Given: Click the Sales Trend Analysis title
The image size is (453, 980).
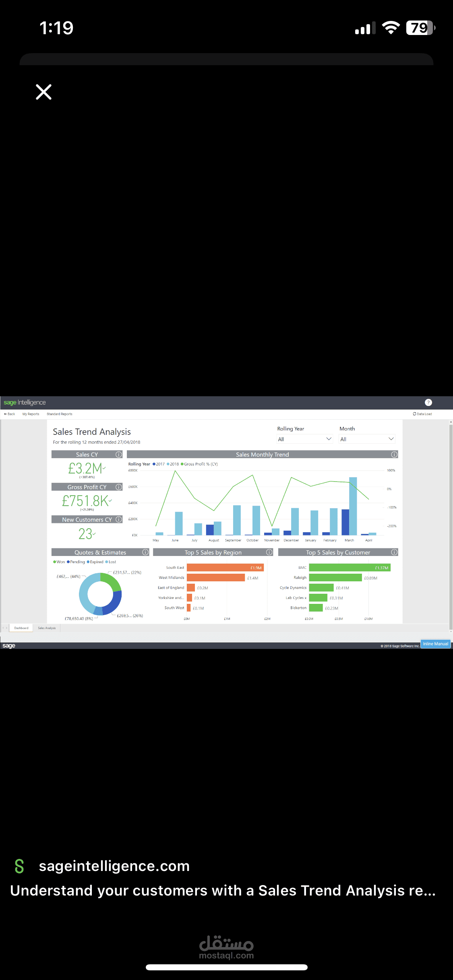Looking at the screenshot, I should pos(92,432).
